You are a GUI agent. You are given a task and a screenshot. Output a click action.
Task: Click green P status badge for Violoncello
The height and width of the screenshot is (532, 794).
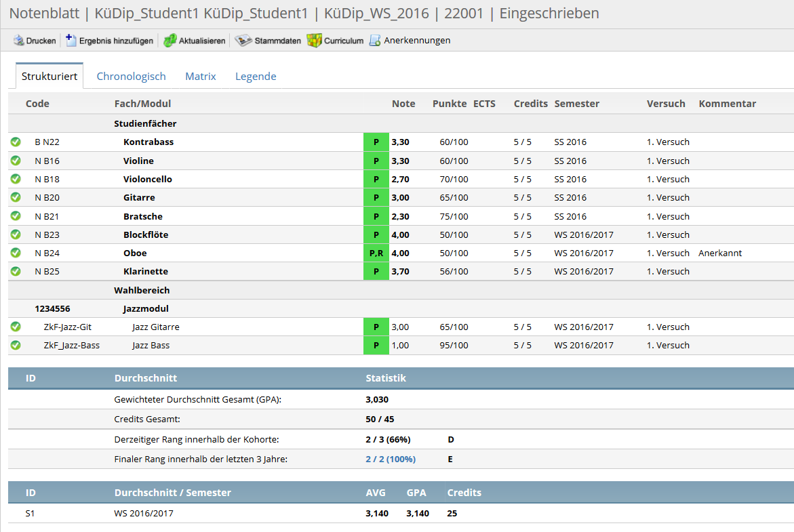376,179
